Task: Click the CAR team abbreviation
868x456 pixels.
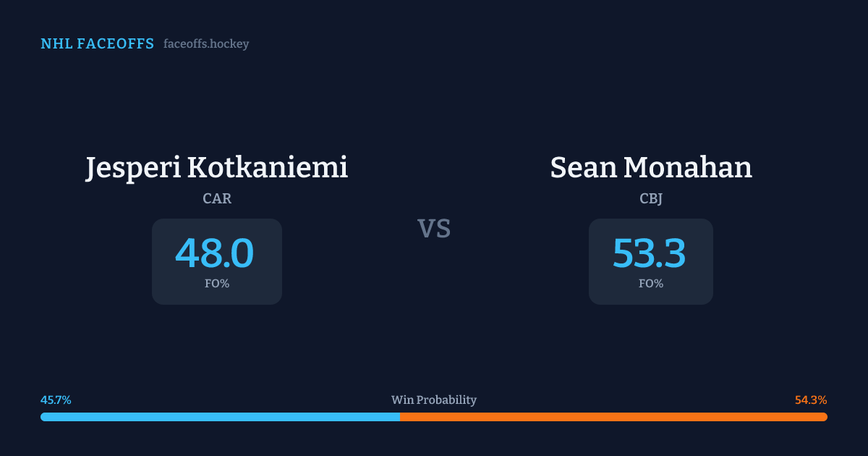Action: pos(217,199)
